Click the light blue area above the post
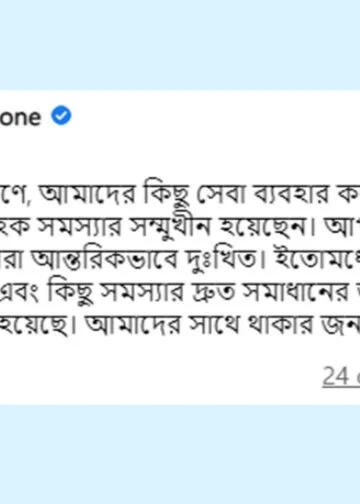This screenshot has height=504, width=360. coord(180,45)
